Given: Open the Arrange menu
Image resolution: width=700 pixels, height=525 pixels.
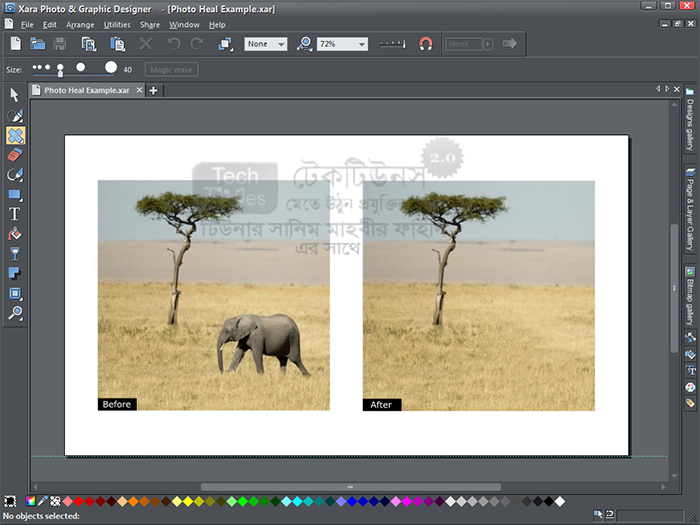Looking at the screenshot, I should point(79,24).
